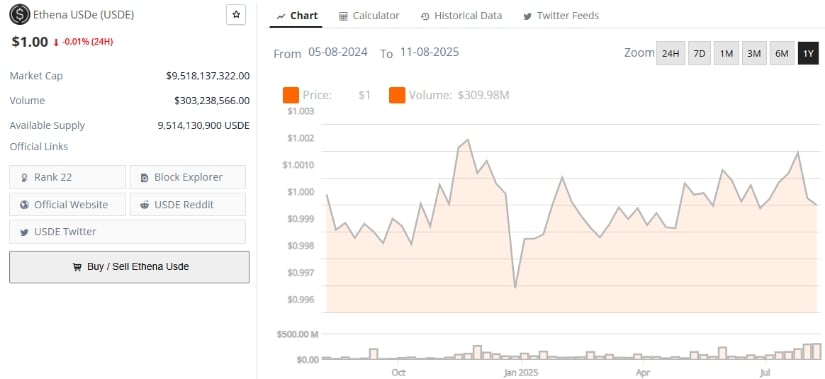The height and width of the screenshot is (379, 825).
Task: Click the Official Links label
Action: 39,146
